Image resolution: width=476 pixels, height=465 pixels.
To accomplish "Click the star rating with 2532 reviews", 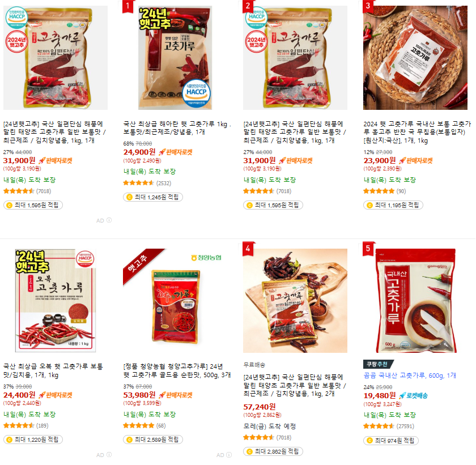I will (x=138, y=183).
